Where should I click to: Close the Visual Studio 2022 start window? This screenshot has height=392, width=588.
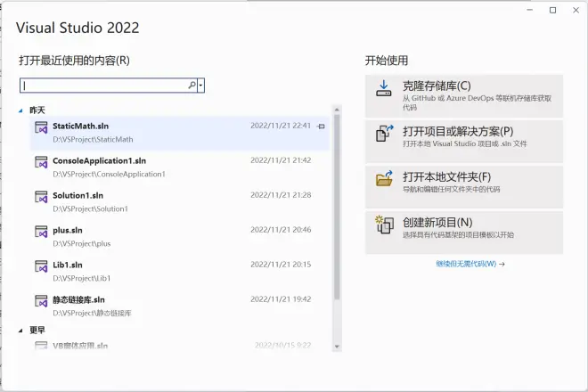(576, 10)
